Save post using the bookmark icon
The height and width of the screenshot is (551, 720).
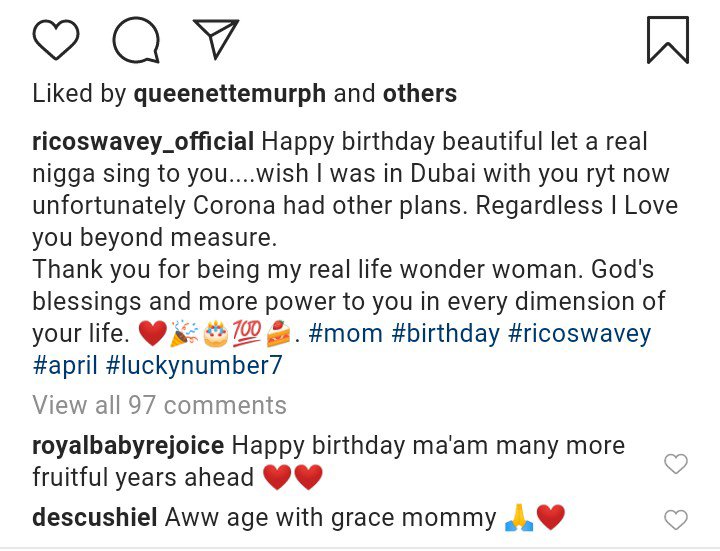pyautogui.click(x=667, y=39)
